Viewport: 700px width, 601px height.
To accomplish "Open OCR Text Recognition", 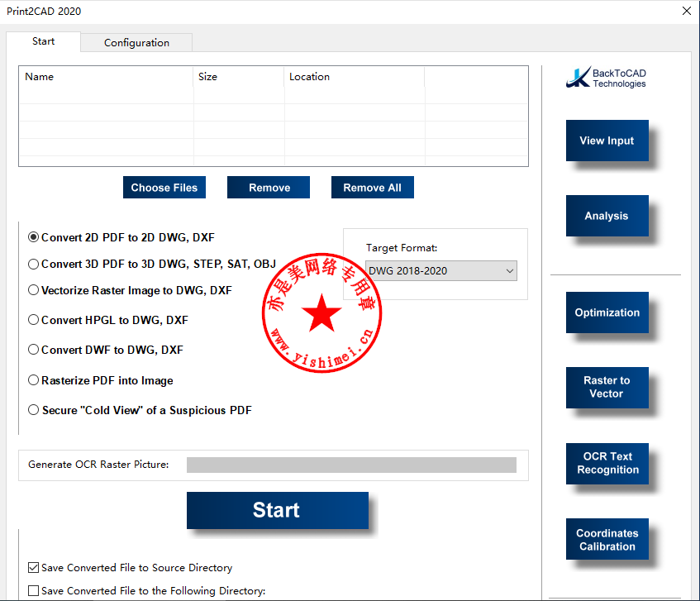I will point(607,464).
